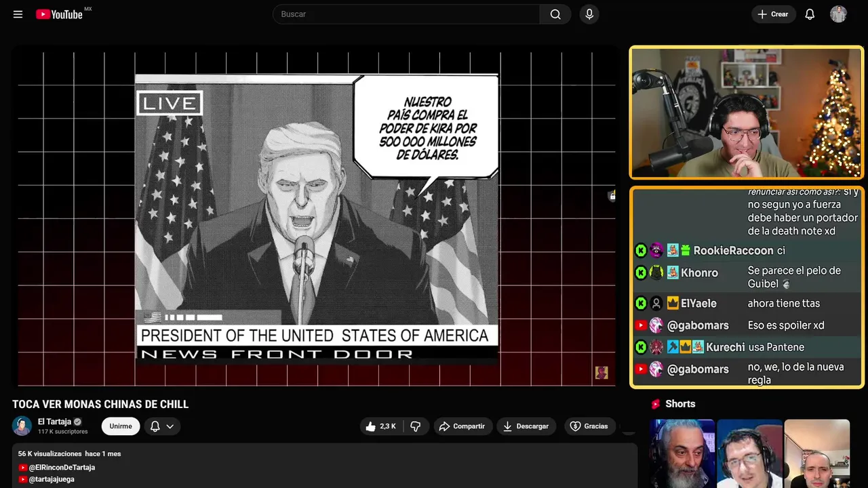
Task: Click the 'Eso es spoiler xd' message
Action: pos(786,325)
